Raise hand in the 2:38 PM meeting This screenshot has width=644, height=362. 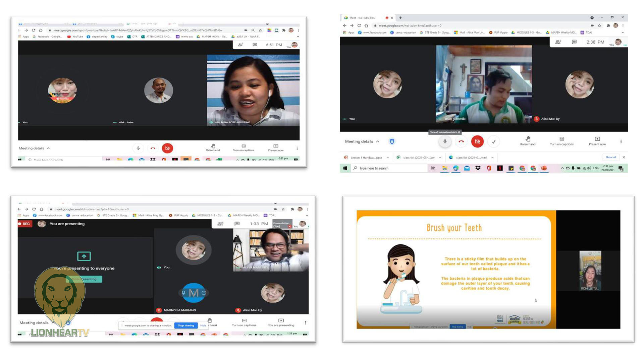click(x=528, y=141)
